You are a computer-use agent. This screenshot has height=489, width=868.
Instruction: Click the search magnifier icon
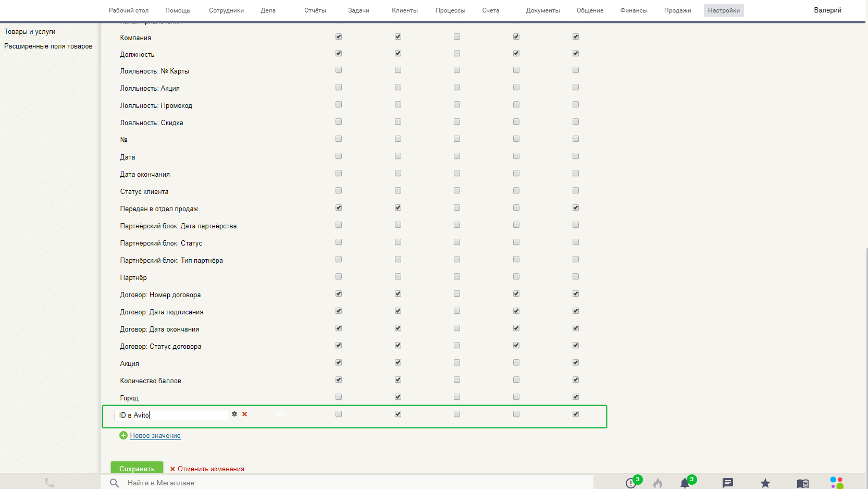115,483
